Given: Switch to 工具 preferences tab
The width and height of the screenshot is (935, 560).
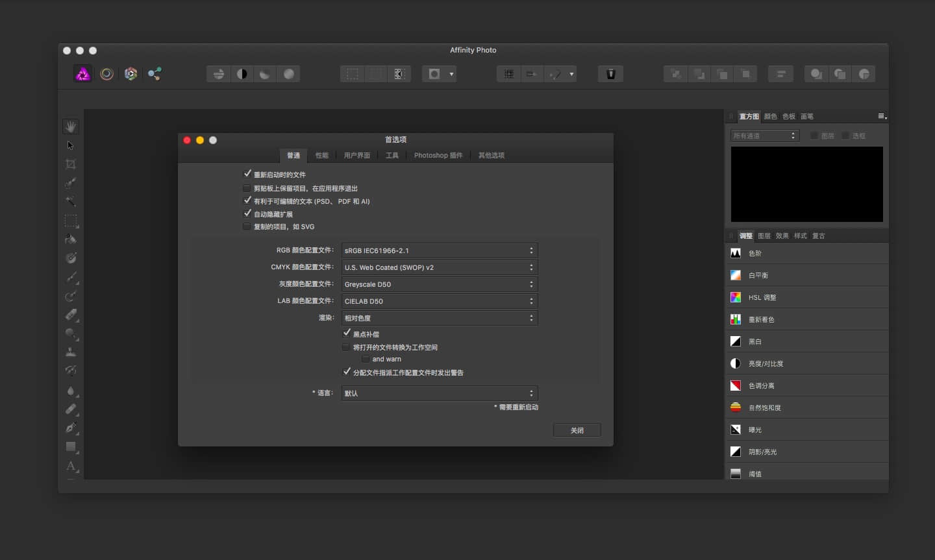Looking at the screenshot, I should pyautogui.click(x=392, y=155).
